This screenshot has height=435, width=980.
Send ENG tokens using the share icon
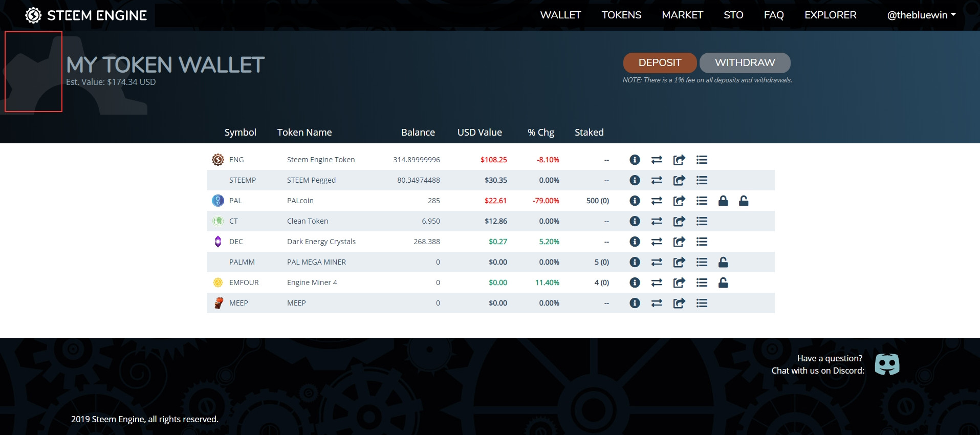coord(679,160)
